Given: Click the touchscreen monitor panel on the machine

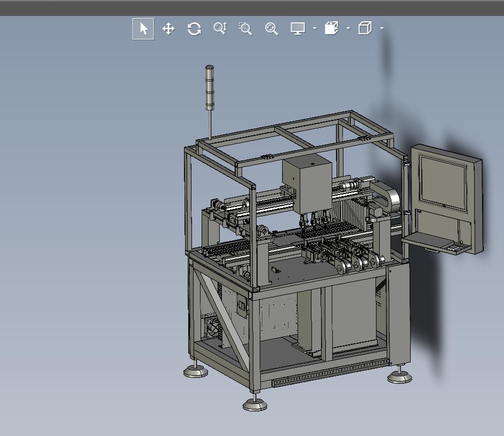Looking at the screenshot, I should point(443,183).
